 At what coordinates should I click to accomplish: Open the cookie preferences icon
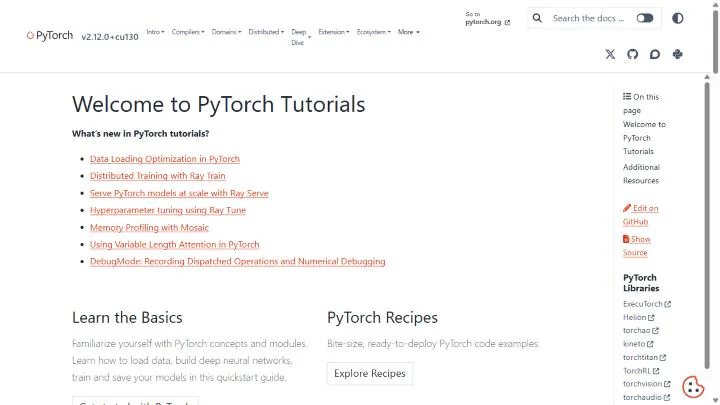click(x=693, y=387)
